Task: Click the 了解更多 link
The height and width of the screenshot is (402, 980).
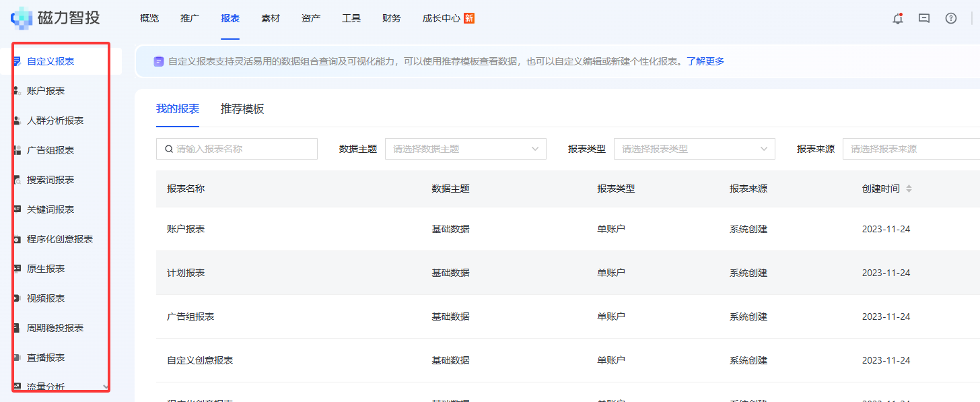Action: click(704, 61)
